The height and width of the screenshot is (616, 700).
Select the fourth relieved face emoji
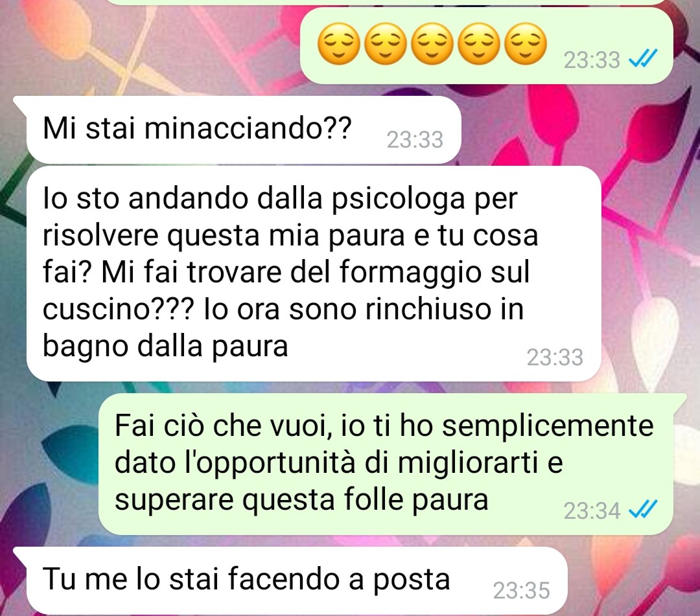479,43
